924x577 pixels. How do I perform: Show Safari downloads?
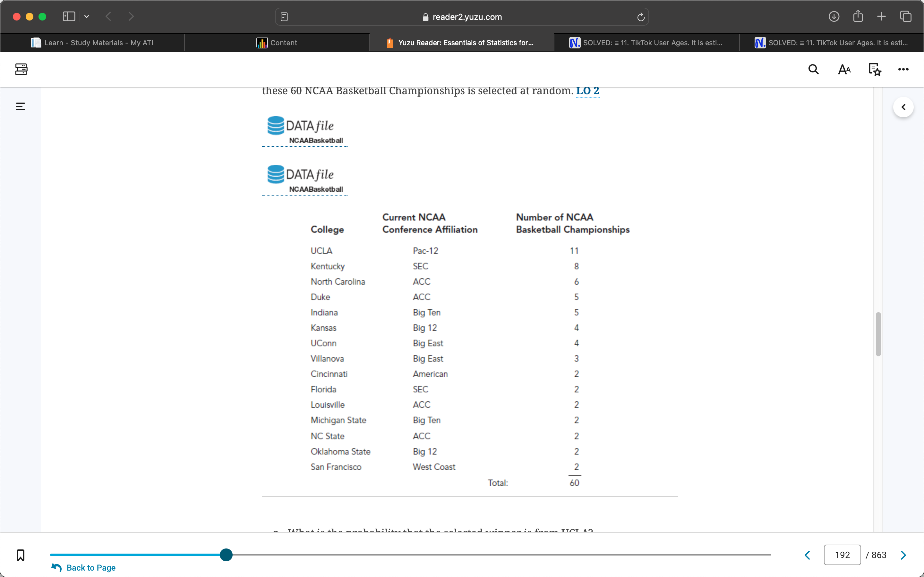tap(834, 16)
